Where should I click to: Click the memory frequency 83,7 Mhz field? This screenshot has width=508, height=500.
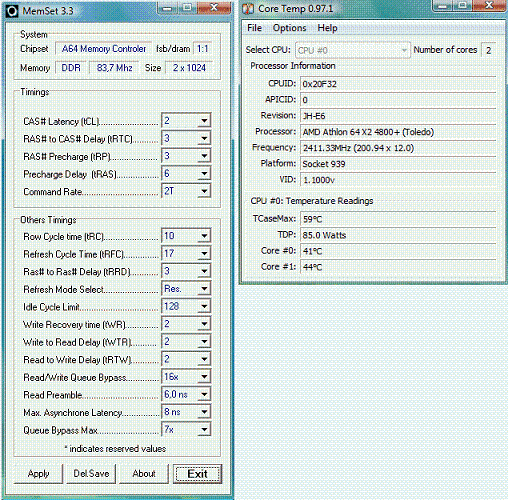pos(114,68)
